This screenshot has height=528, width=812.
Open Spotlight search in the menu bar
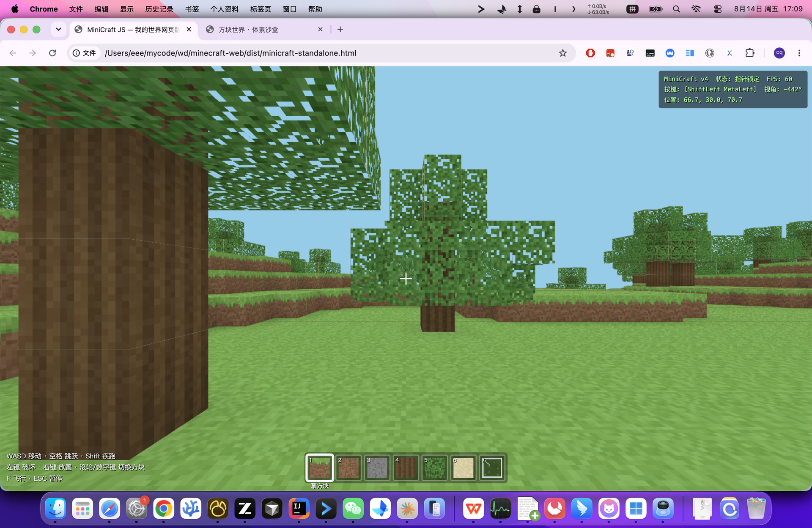point(676,9)
